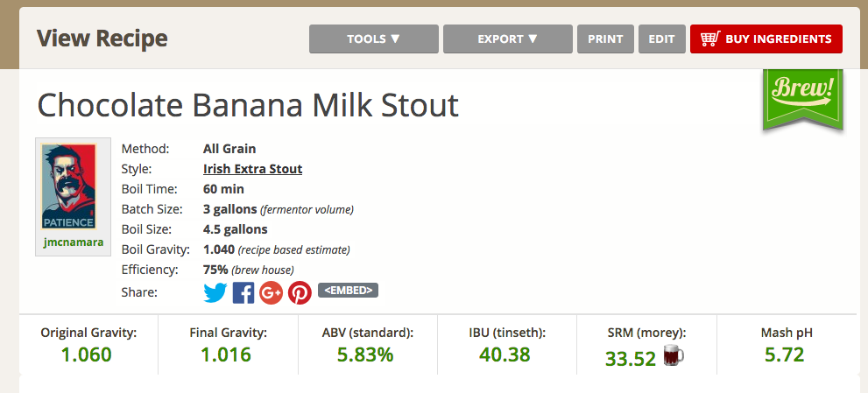Open the Tools dropdown menu

[374, 39]
